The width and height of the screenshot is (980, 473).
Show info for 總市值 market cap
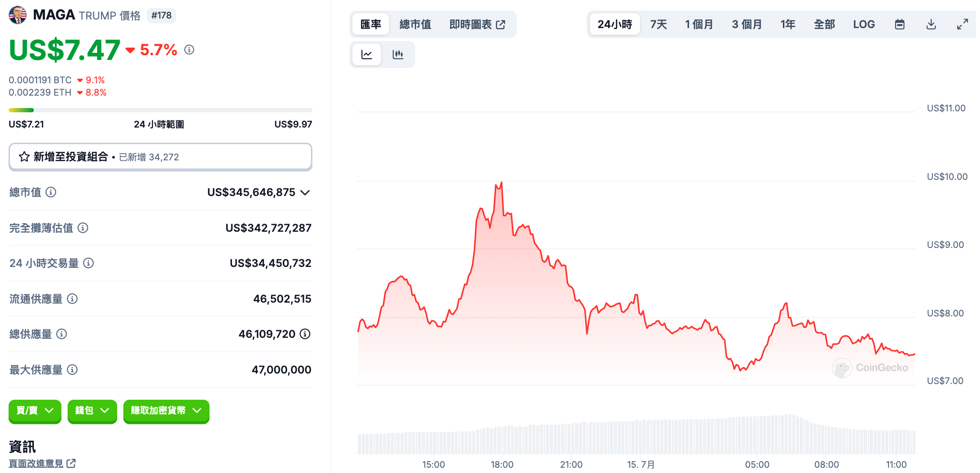coord(51,192)
